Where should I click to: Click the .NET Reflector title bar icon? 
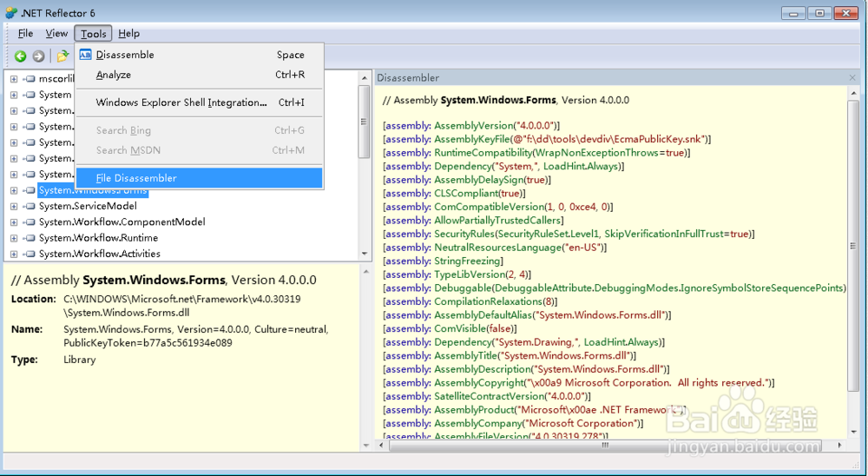point(11,13)
